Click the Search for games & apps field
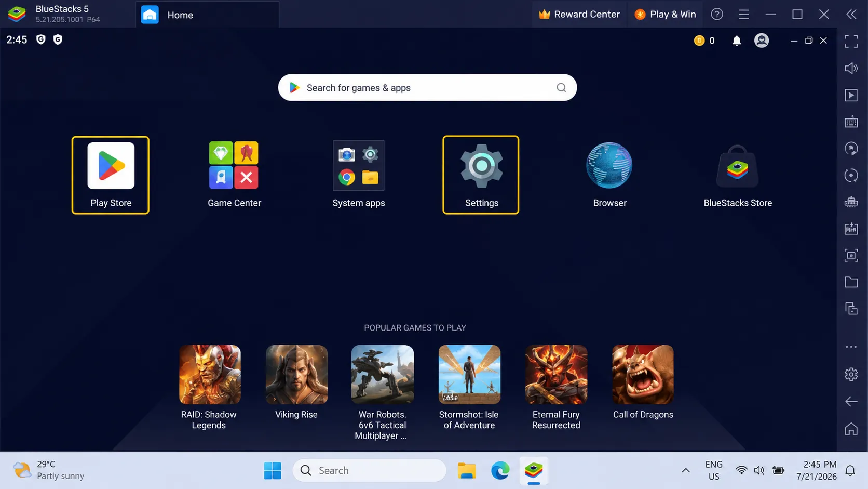 coord(427,87)
